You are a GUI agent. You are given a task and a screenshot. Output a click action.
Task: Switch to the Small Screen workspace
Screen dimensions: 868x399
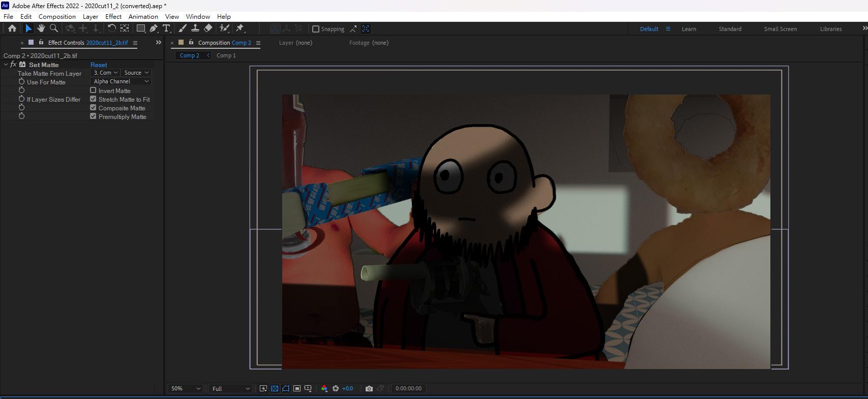pos(780,29)
